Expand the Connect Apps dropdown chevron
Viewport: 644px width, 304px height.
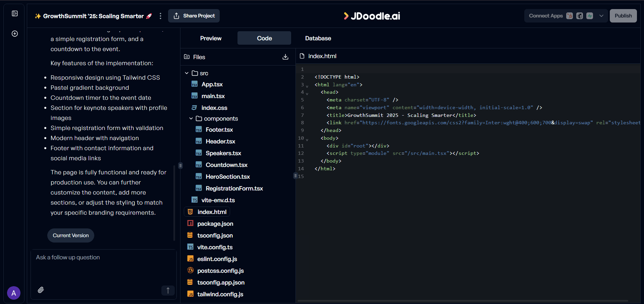(x=601, y=16)
